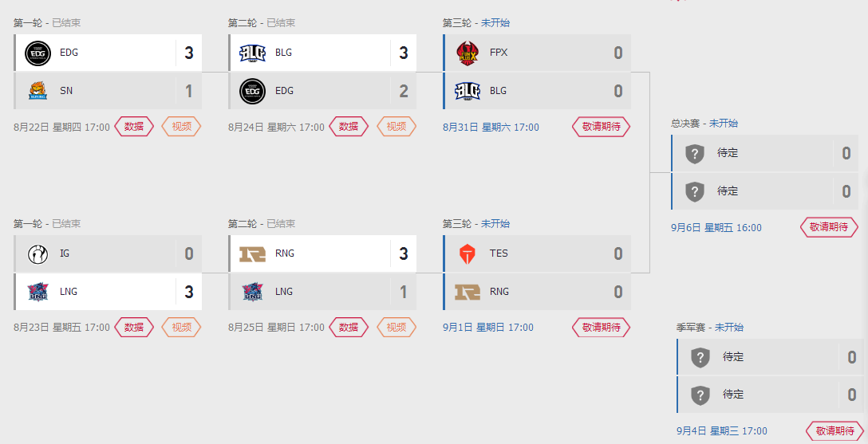Image resolution: width=868 pixels, height=444 pixels.
Task: Click 敬请期待 for the 9月6日 final
Action: pos(829,227)
